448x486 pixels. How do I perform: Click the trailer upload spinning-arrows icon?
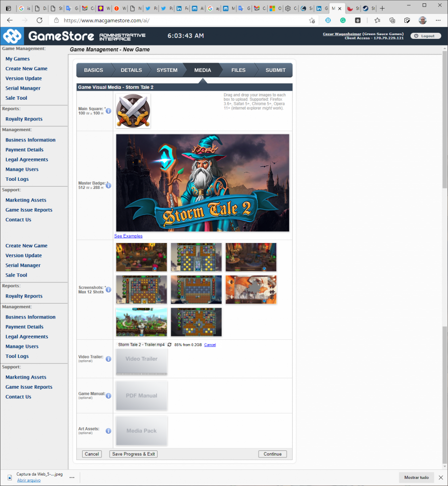pyautogui.click(x=169, y=345)
